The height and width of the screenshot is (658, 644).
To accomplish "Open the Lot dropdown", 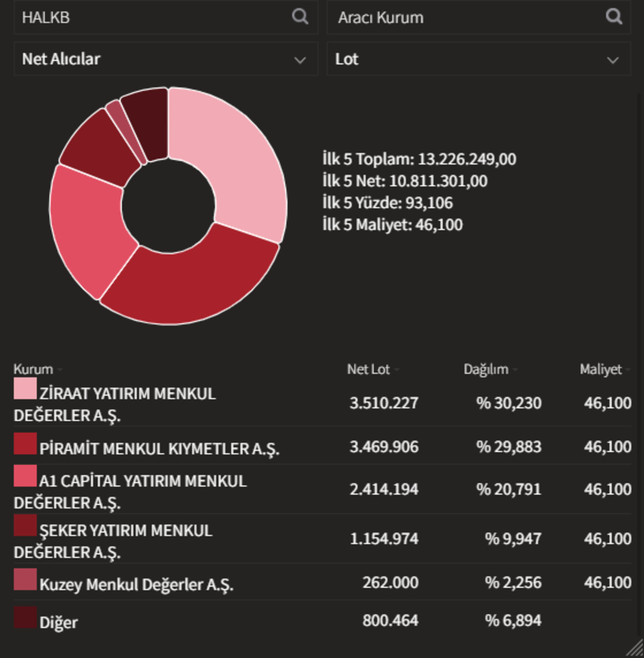I will 479,59.
